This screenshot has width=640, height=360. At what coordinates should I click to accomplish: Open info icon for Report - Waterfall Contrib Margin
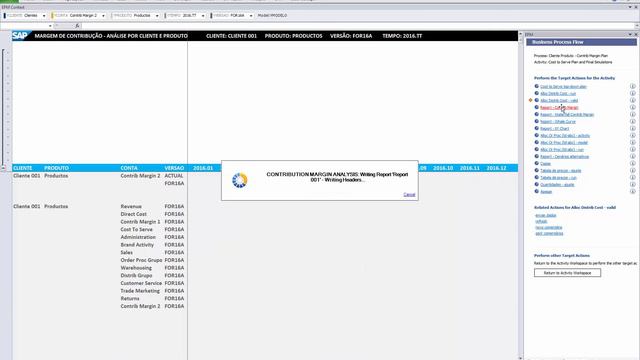(x=632, y=114)
